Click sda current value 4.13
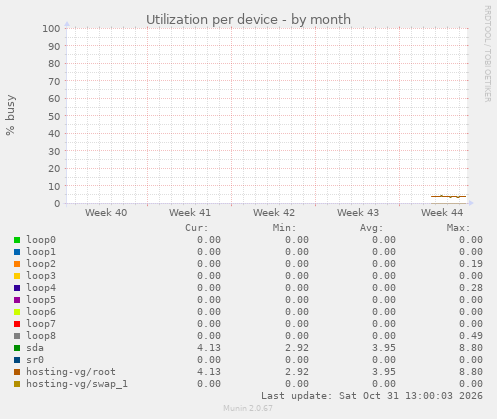The height and width of the screenshot is (419, 497). point(209,348)
